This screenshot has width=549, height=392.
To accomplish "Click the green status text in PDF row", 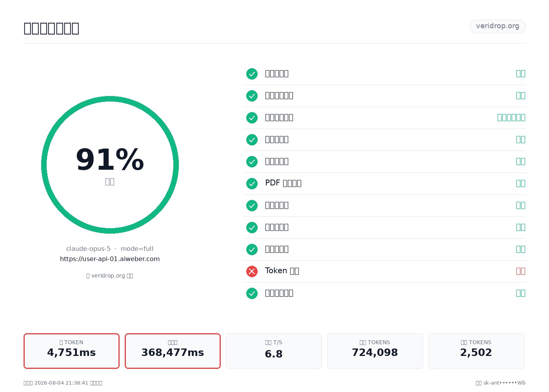I will (521, 183).
